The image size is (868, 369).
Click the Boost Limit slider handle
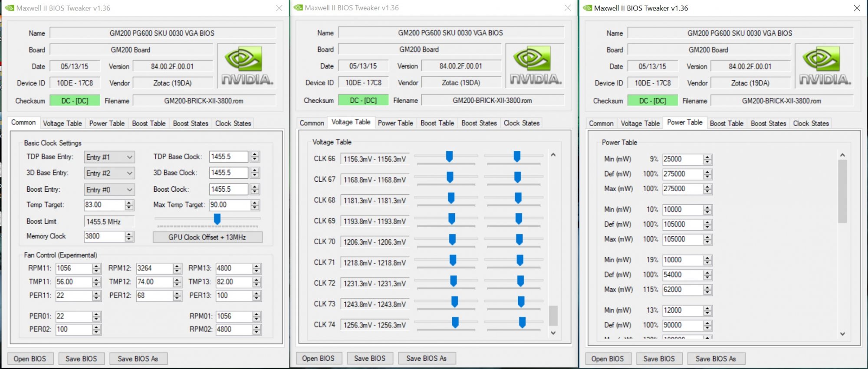tap(217, 219)
